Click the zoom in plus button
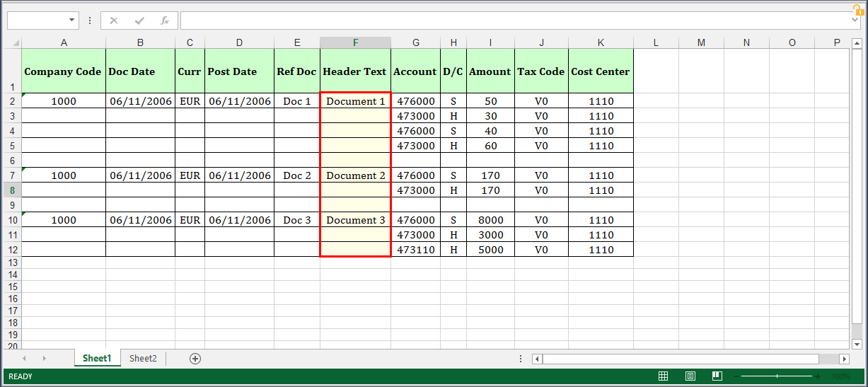This screenshot has height=387, width=868. click(818, 376)
